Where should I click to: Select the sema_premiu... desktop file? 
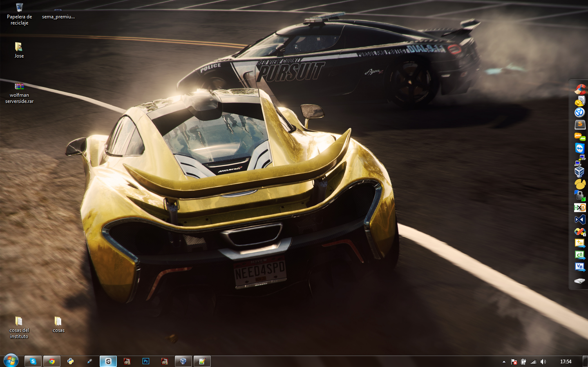tap(58, 14)
